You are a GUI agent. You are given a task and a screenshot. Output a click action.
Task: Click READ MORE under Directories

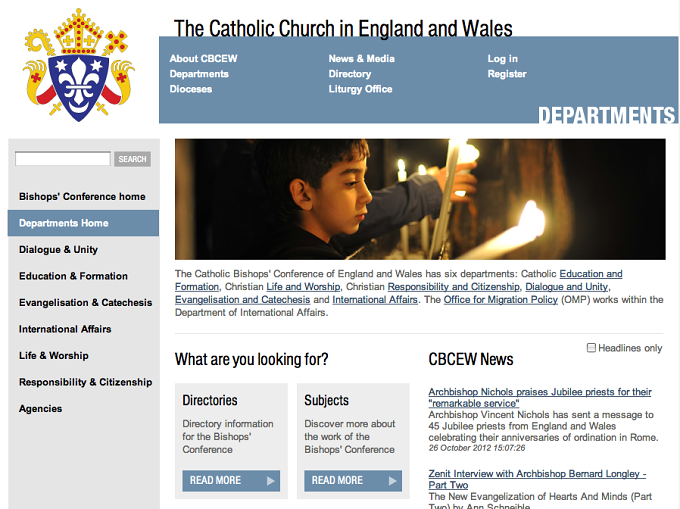click(231, 480)
